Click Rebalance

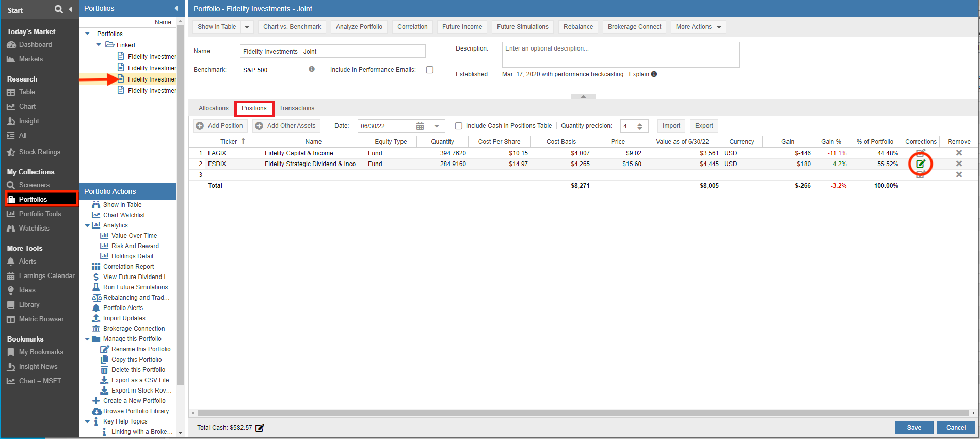578,27
